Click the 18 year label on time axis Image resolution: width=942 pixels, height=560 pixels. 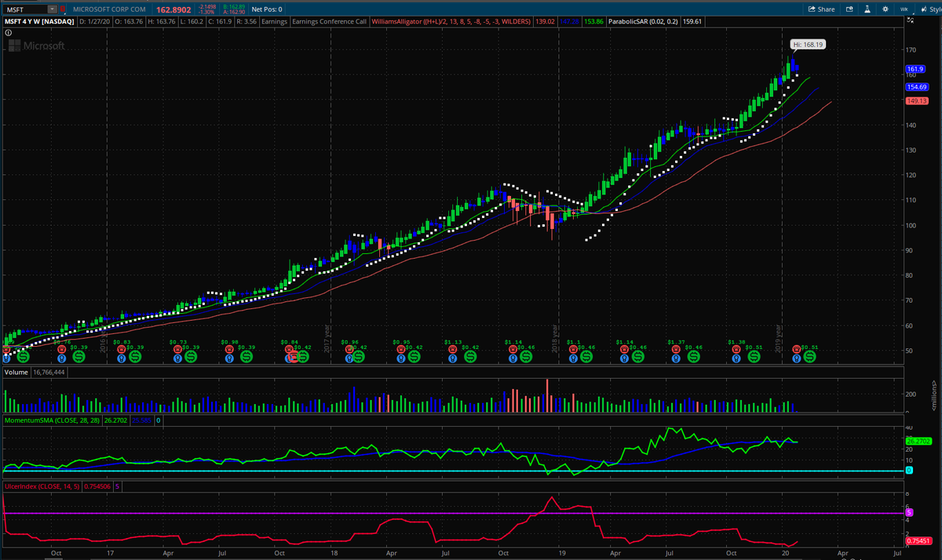tap(335, 553)
